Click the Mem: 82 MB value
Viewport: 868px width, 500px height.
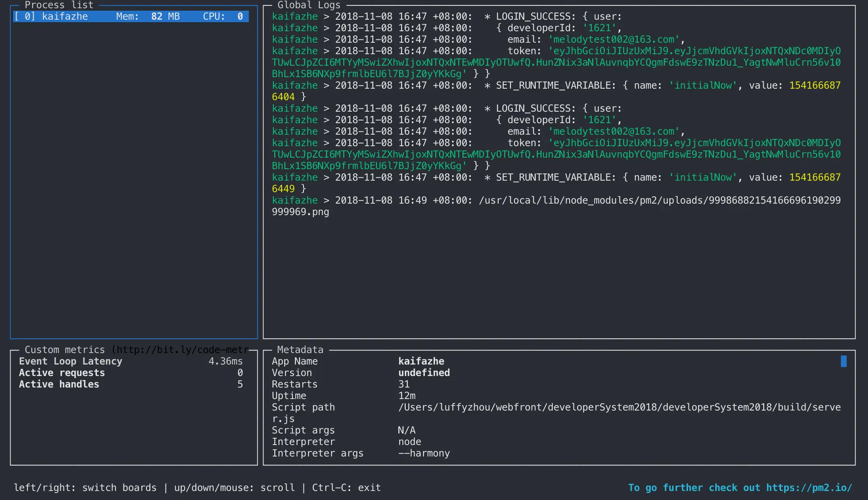pyautogui.click(x=148, y=16)
